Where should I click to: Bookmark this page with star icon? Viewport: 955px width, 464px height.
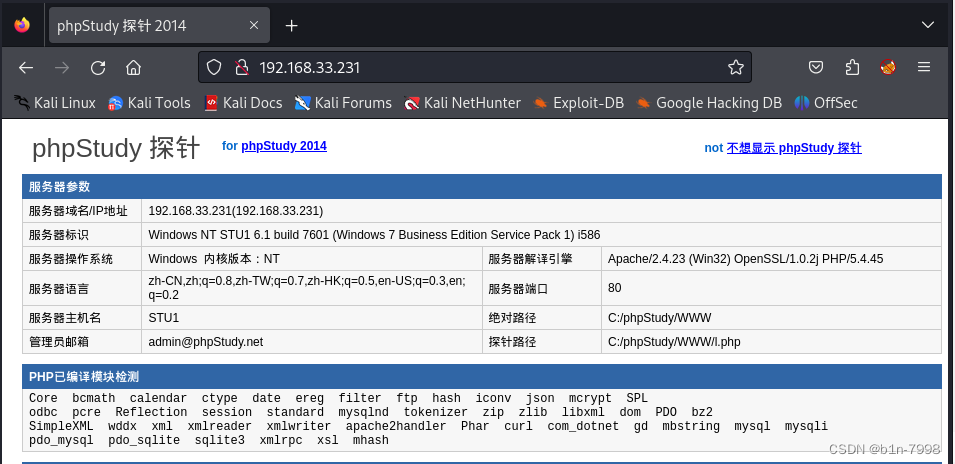click(736, 67)
